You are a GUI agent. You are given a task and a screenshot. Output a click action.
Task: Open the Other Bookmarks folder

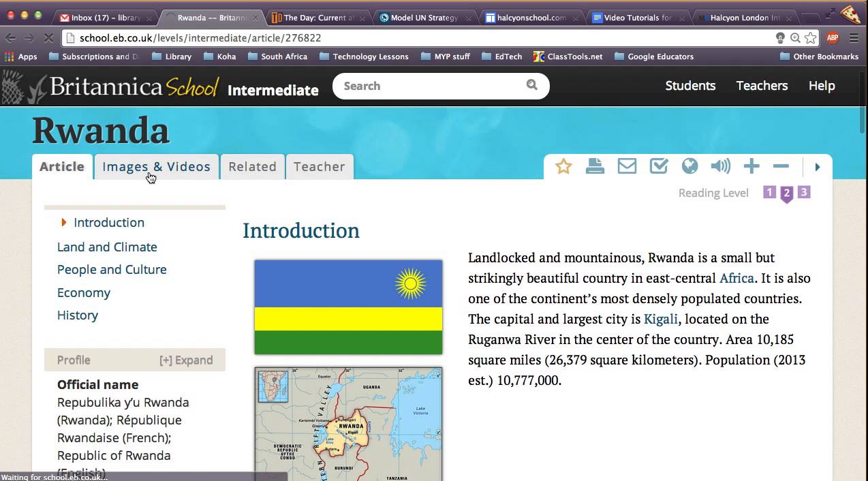pos(819,57)
